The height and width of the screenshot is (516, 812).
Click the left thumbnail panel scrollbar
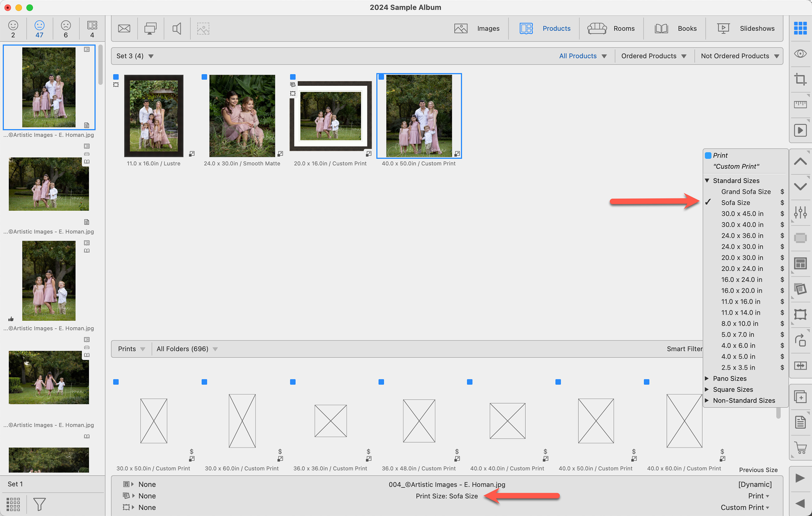pyautogui.click(x=101, y=65)
